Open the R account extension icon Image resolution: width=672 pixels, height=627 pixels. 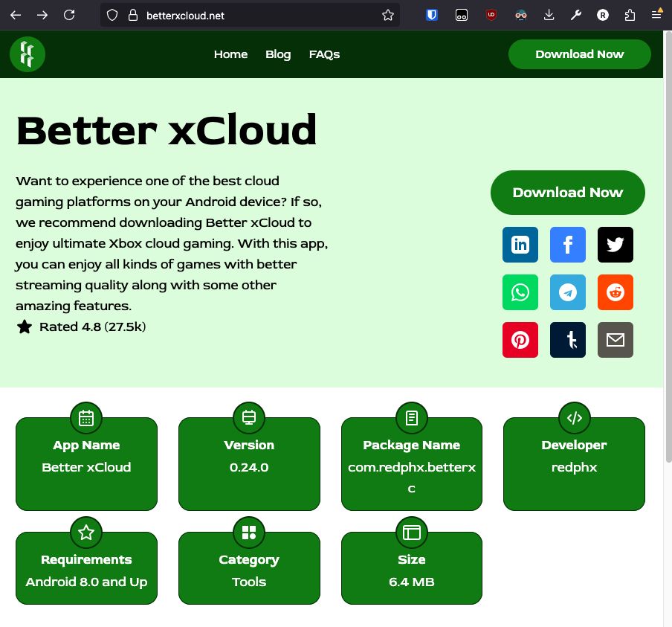[603, 16]
